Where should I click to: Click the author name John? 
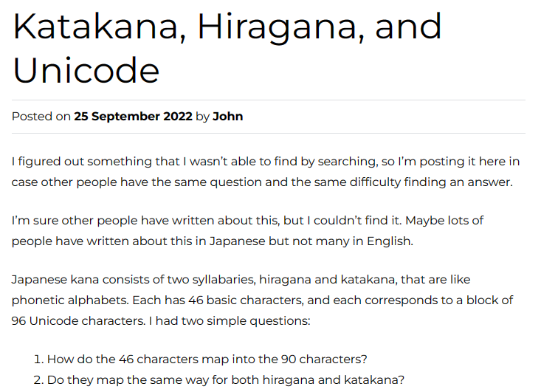point(227,117)
